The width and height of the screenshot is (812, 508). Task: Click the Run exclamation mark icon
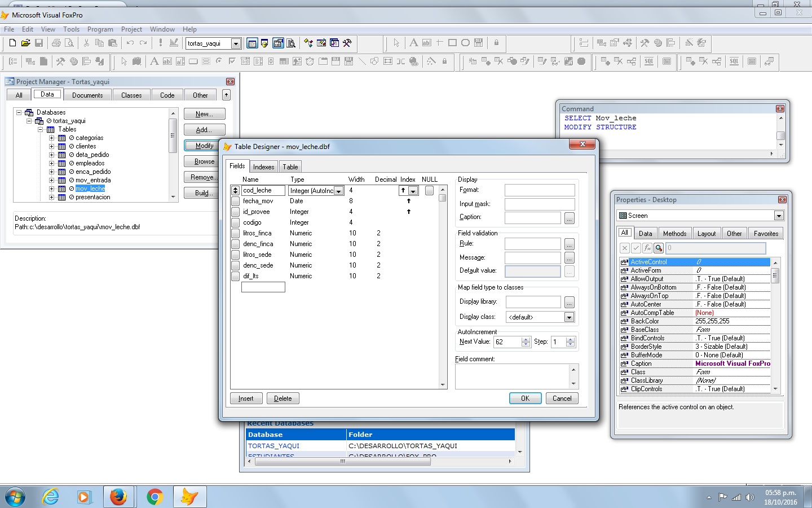pos(161,43)
